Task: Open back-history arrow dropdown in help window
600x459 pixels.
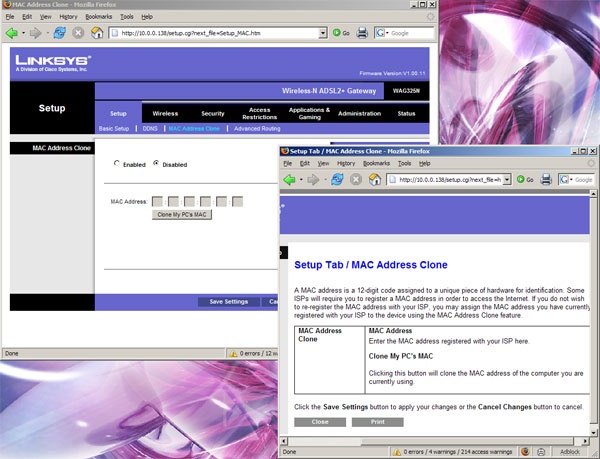Action: point(301,179)
